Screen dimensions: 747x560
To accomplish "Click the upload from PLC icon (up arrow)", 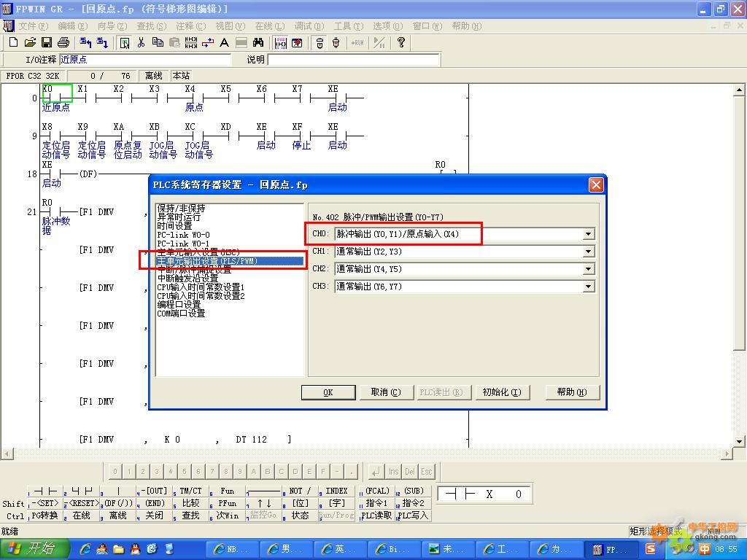I will pos(86,43).
